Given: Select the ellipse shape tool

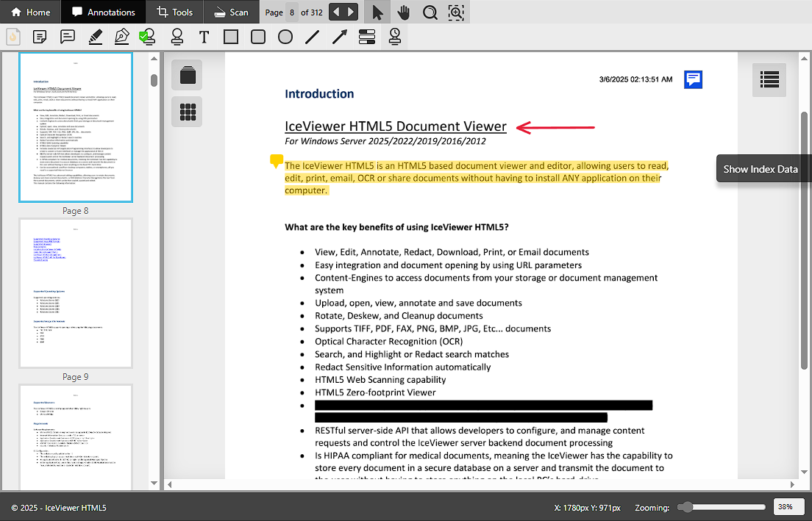Looking at the screenshot, I should 285,37.
